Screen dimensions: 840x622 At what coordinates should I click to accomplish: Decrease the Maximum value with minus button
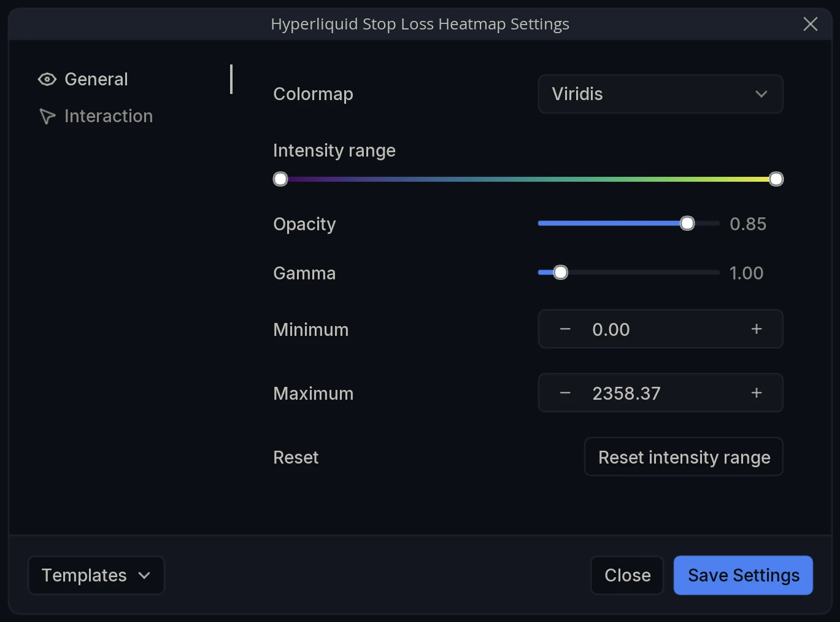(x=565, y=393)
